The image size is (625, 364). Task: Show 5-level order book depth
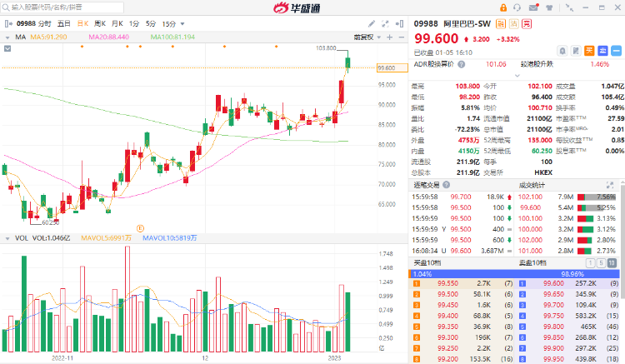tap(601, 263)
